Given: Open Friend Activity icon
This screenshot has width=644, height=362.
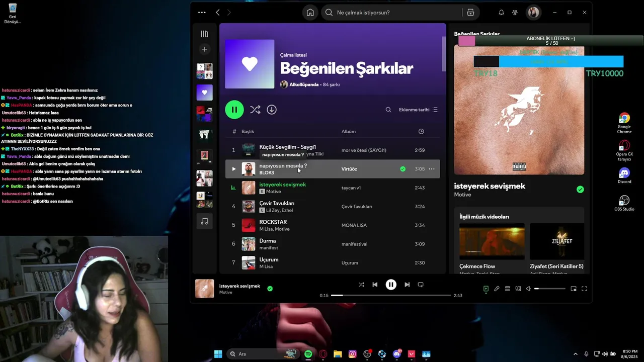Looking at the screenshot, I should (x=515, y=13).
